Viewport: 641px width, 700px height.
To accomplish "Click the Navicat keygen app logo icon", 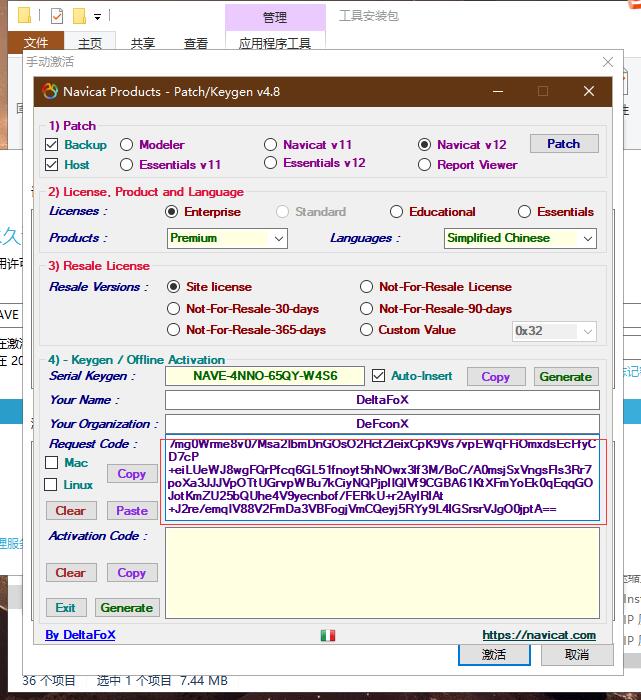I will [50, 92].
